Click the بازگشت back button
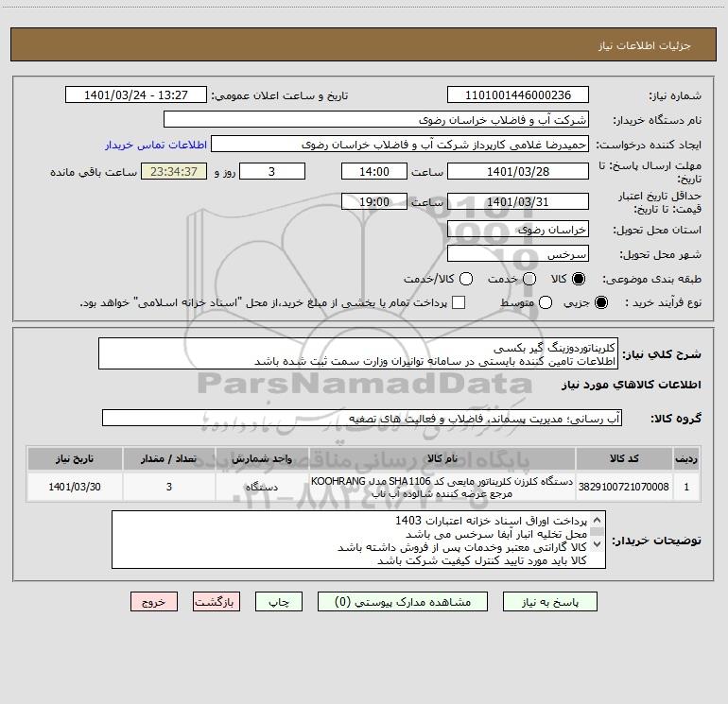 click(x=217, y=602)
